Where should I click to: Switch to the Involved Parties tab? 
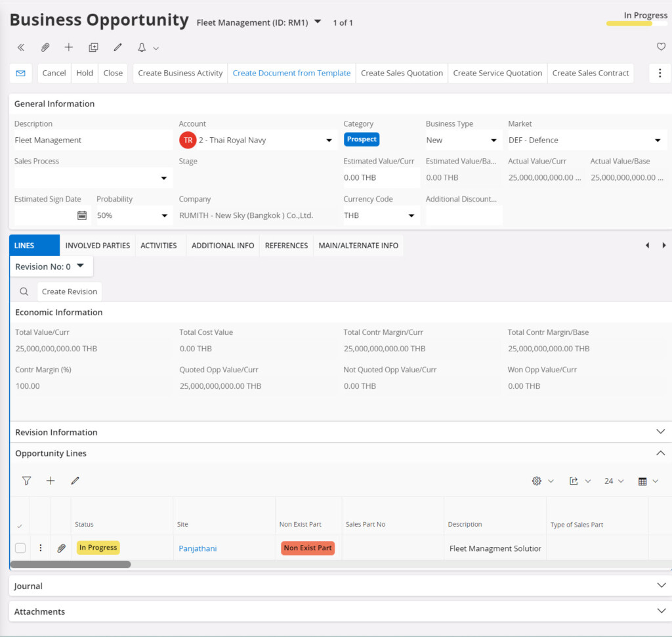click(97, 246)
